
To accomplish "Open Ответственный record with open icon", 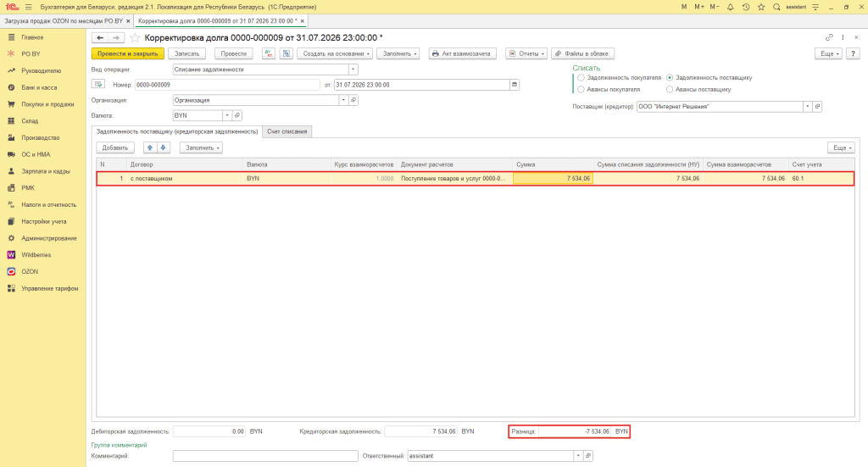I will tap(588, 456).
